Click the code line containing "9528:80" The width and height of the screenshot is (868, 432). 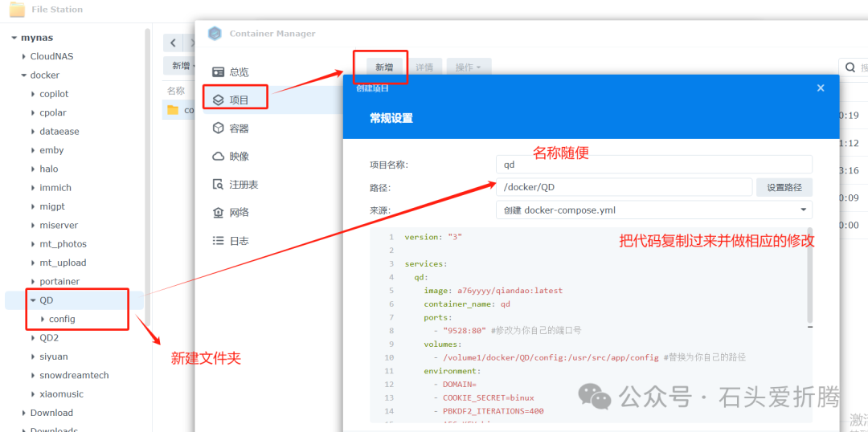click(508, 331)
